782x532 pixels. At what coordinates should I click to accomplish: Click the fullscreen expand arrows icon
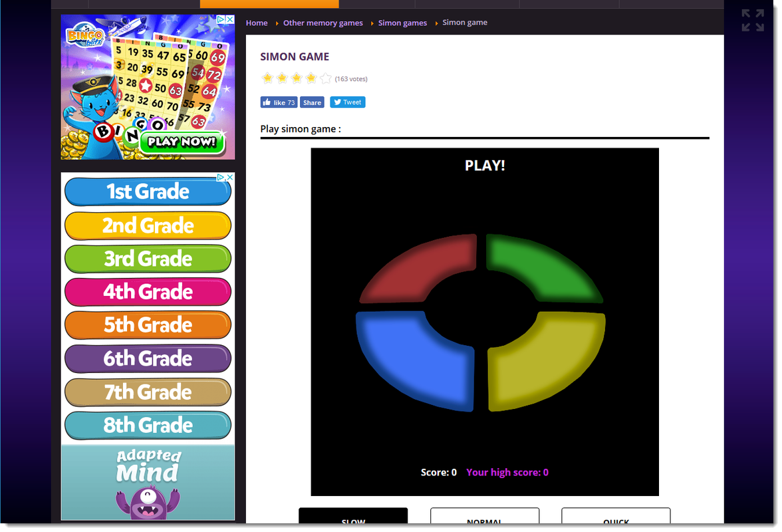(x=753, y=21)
